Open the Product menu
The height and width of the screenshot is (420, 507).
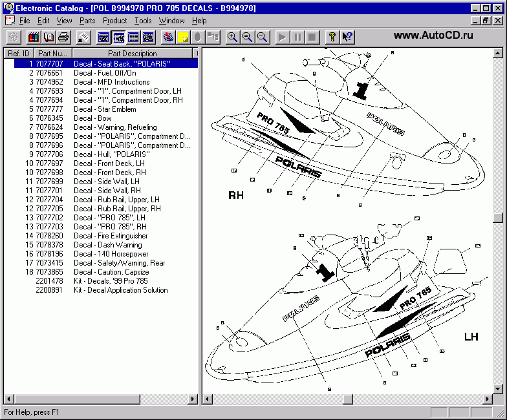point(115,21)
